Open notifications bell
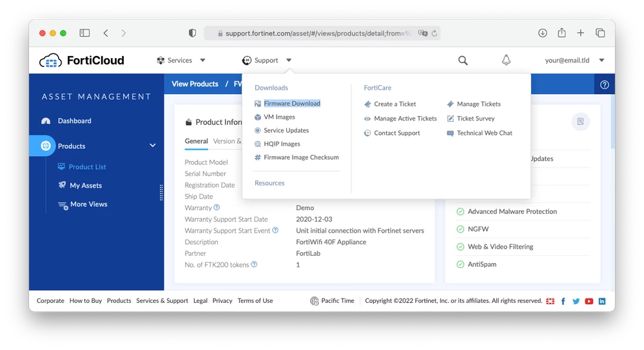The image size is (644, 350). pos(506,60)
